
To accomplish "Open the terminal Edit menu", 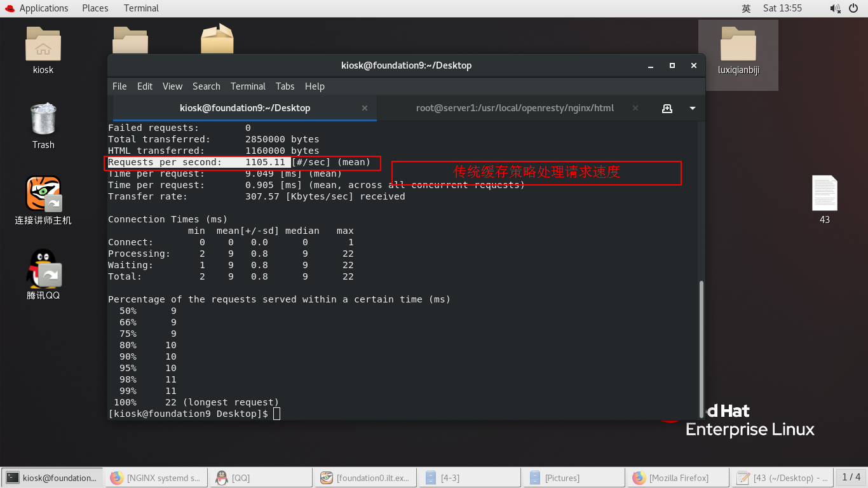I will pyautogui.click(x=145, y=86).
